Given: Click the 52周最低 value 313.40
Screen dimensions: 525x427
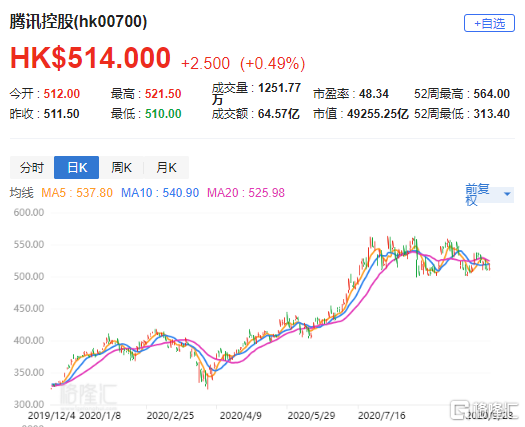Looking at the screenshot, I should [x=492, y=114].
